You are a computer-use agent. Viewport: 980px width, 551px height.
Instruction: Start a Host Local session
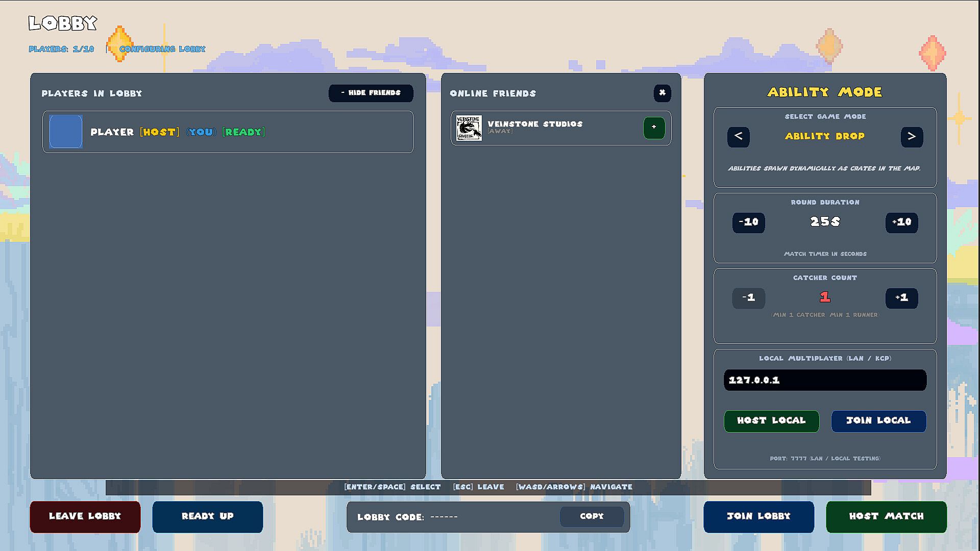(771, 421)
